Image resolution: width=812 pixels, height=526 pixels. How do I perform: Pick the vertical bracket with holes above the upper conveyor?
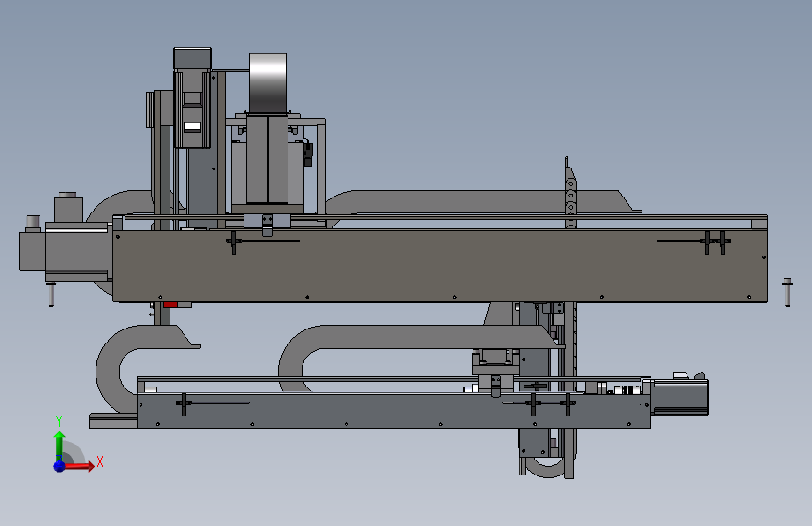pyautogui.click(x=569, y=193)
